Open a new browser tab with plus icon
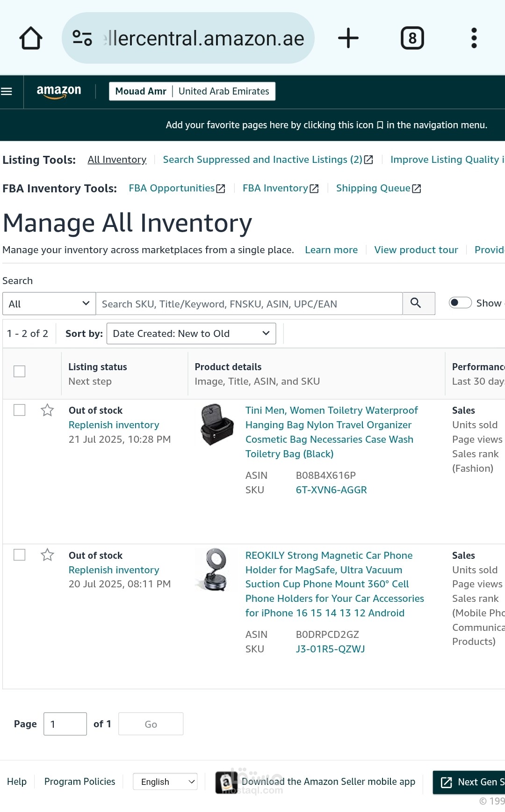505x812 pixels. pyautogui.click(x=348, y=38)
